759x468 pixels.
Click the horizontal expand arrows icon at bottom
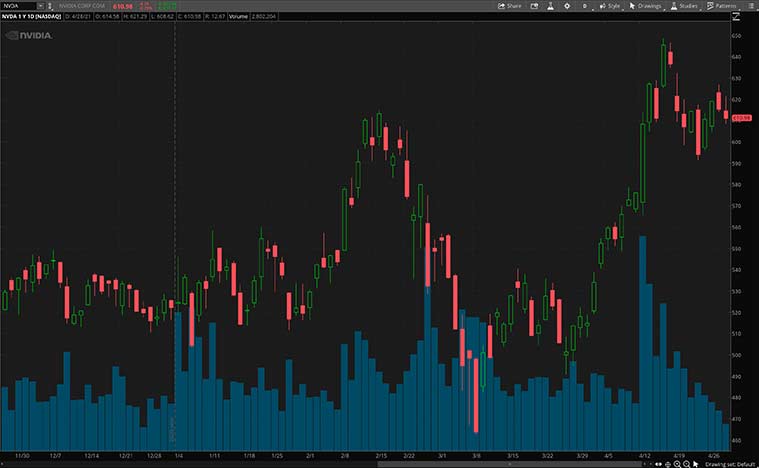coord(658,464)
